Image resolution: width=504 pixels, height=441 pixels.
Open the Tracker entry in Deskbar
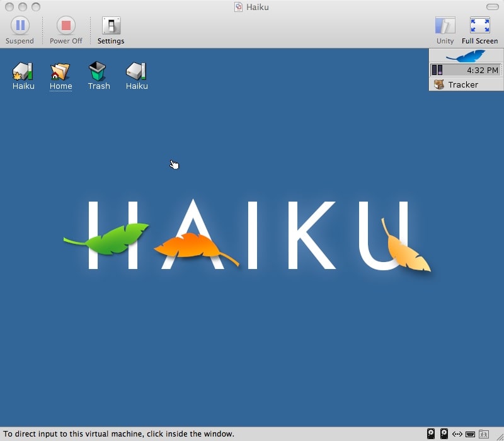[466, 84]
